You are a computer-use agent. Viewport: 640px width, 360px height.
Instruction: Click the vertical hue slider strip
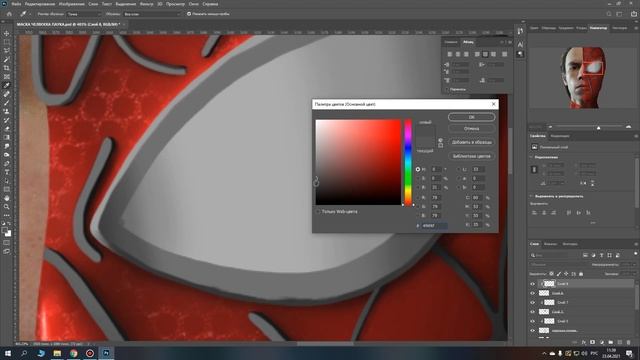pyautogui.click(x=408, y=162)
